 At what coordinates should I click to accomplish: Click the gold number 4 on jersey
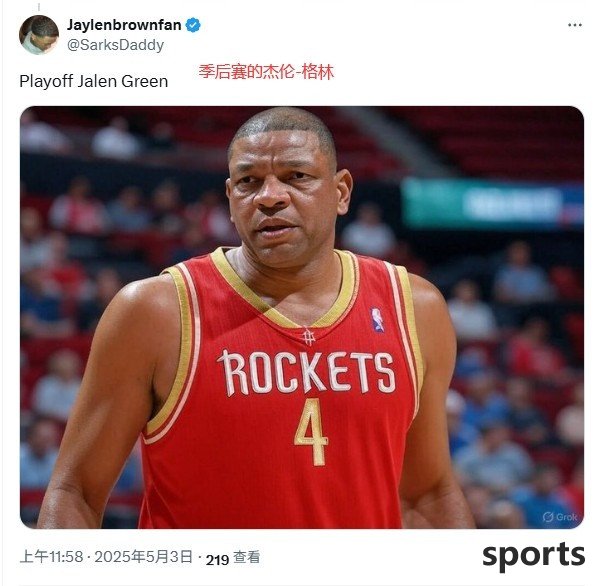click(x=311, y=432)
